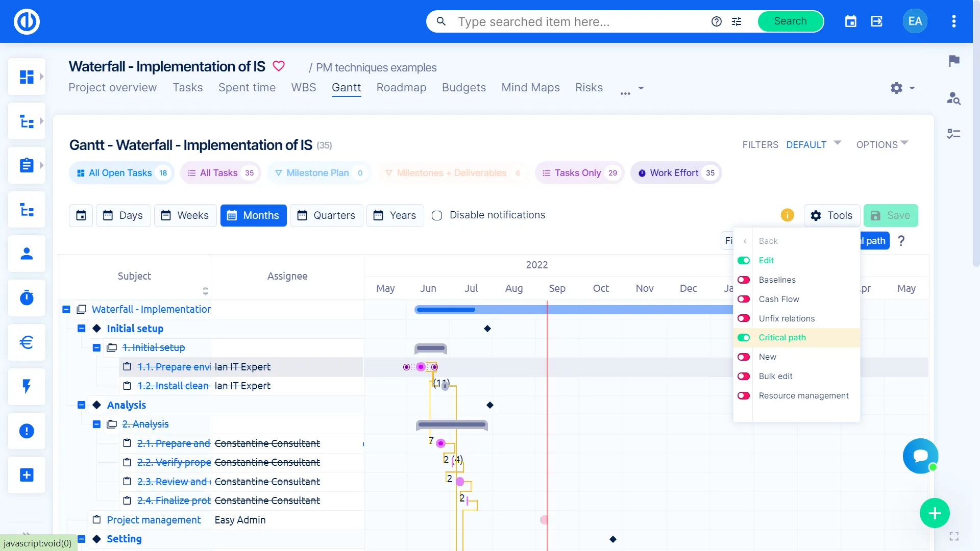The image size is (980, 551).
Task: Favorite project with the heart icon
Action: click(x=279, y=66)
